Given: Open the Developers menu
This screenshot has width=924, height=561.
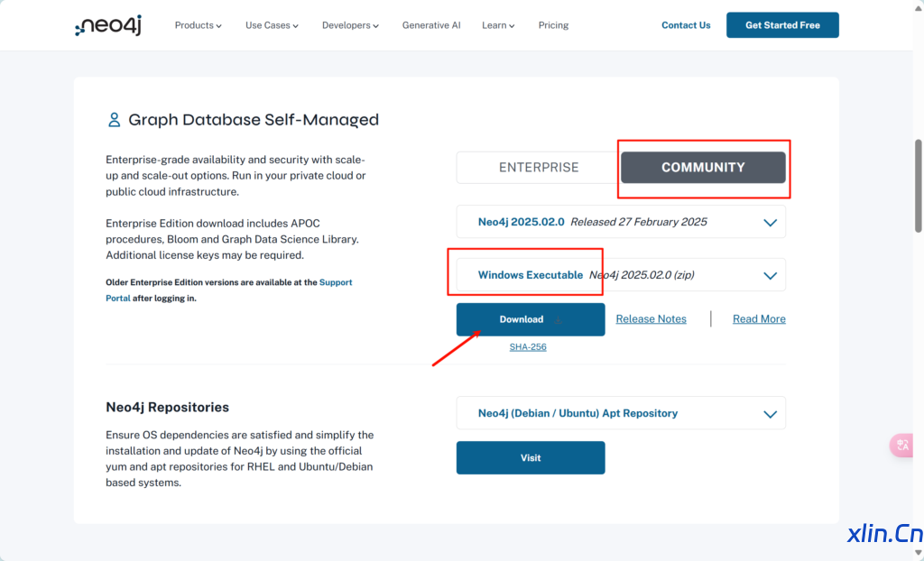Looking at the screenshot, I should [350, 25].
